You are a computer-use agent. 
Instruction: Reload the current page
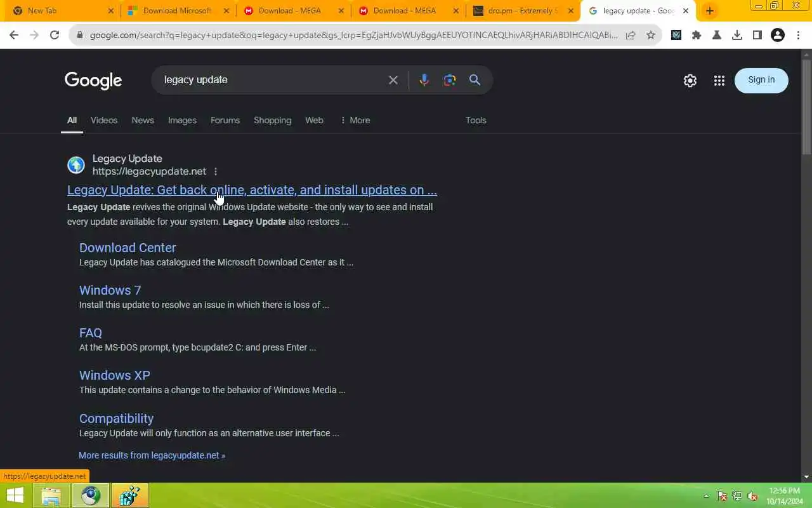pos(55,36)
